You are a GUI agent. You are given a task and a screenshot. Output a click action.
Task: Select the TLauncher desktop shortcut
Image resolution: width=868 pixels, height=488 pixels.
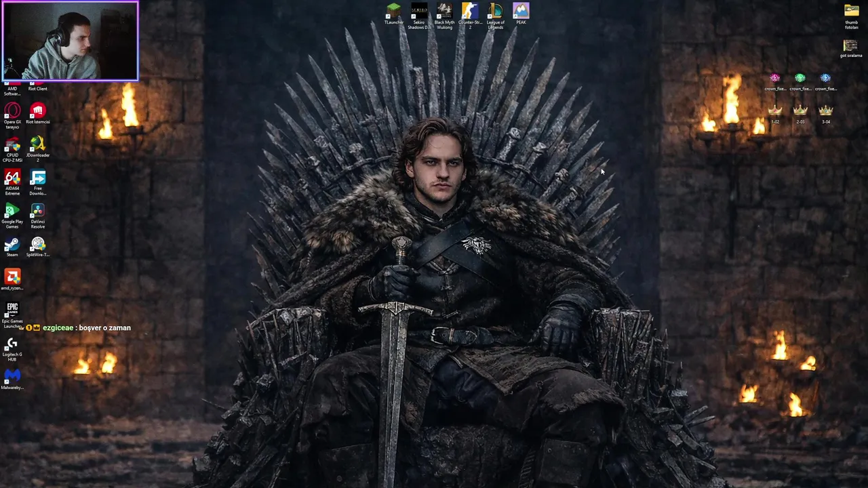point(393,14)
